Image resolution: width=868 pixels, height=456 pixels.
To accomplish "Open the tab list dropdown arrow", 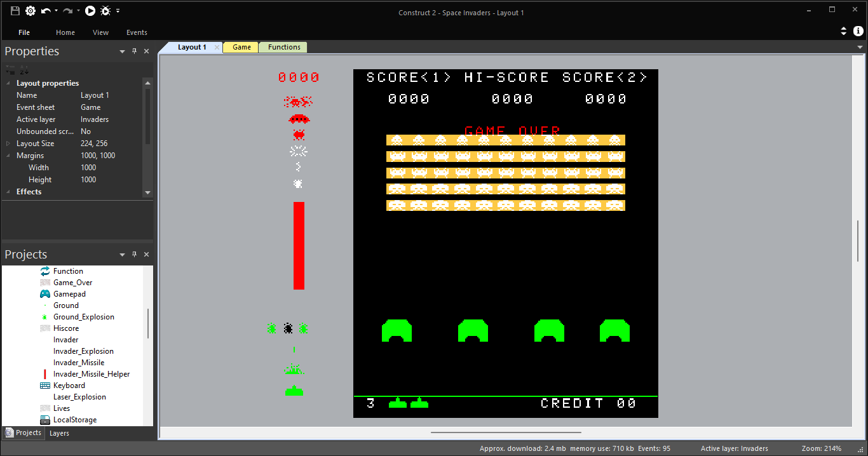I will coord(860,48).
